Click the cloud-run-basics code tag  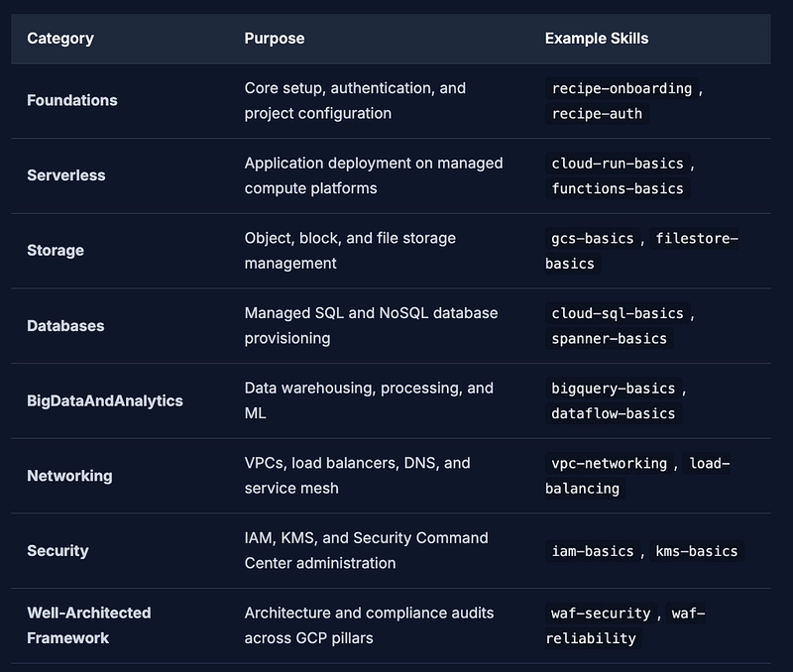(618, 164)
